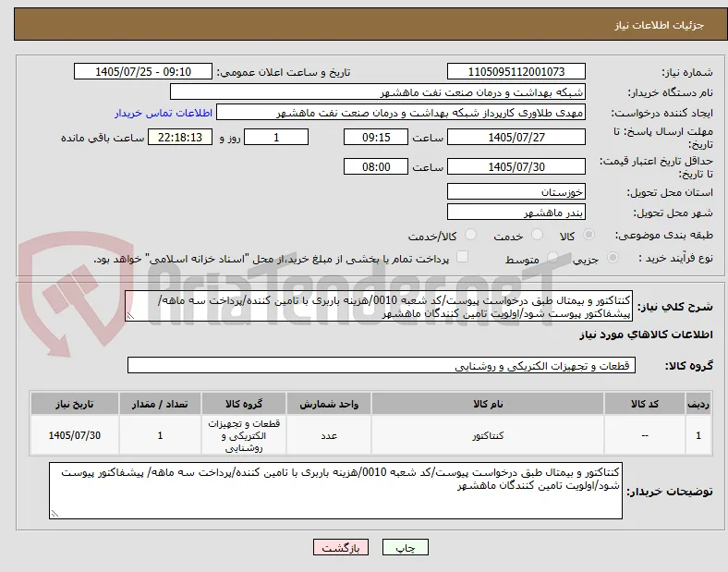Click the اطلاعات کالاهای مورد نیاز heading
728x572 pixels.
pos(646,335)
